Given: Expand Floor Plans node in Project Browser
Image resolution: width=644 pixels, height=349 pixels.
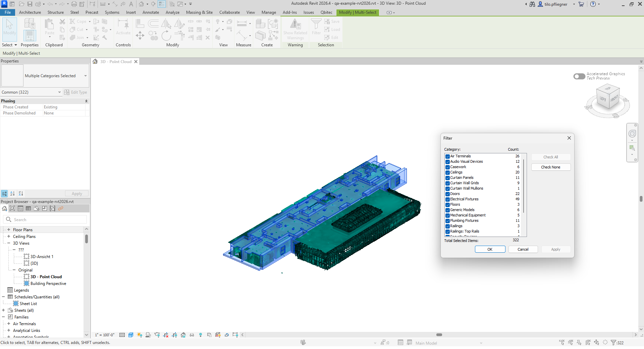Looking at the screenshot, I should [x=9, y=230].
